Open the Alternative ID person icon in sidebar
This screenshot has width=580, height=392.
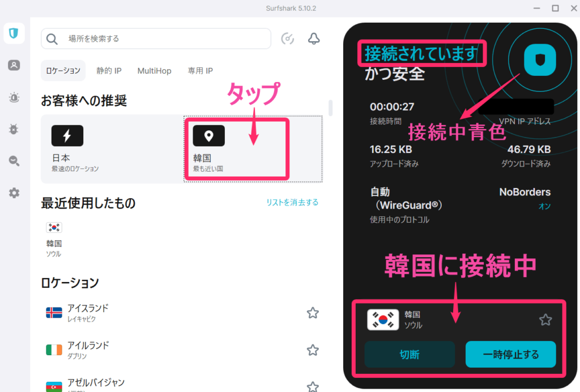(x=14, y=66)
